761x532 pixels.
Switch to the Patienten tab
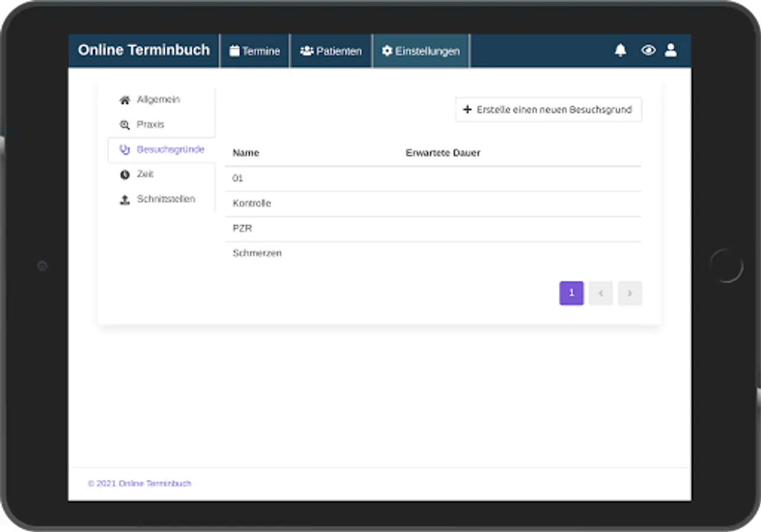coord(331,51)
